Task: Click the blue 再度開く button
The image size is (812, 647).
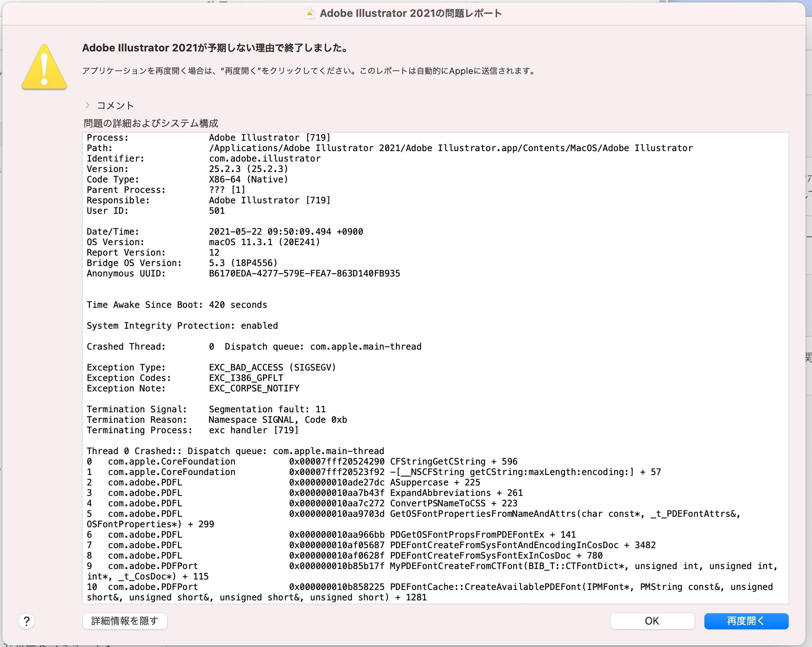Action: (x=746, y=621)
